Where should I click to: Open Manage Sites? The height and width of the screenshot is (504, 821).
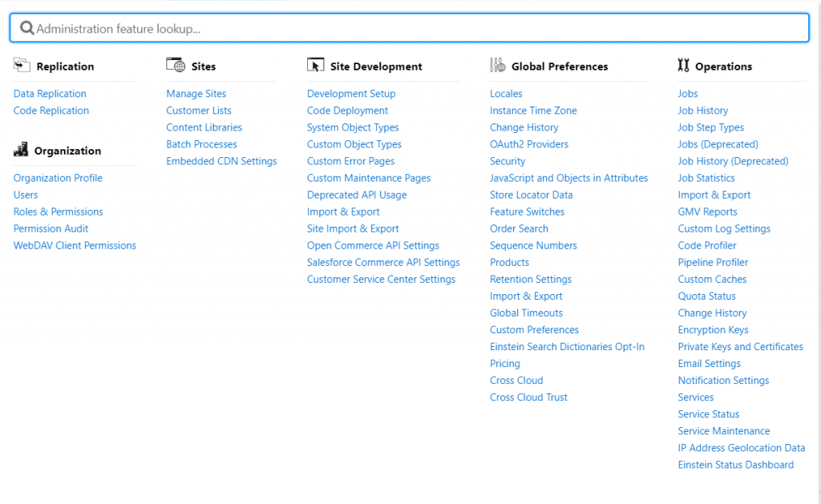[x=196, y=94]
